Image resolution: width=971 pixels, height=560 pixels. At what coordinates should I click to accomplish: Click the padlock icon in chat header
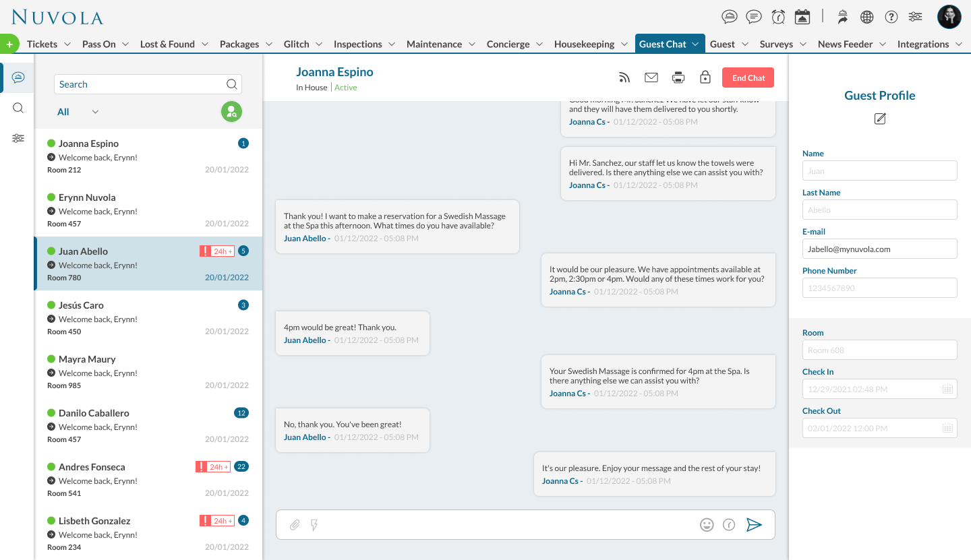pyautogui.click(x=705, y=77)
